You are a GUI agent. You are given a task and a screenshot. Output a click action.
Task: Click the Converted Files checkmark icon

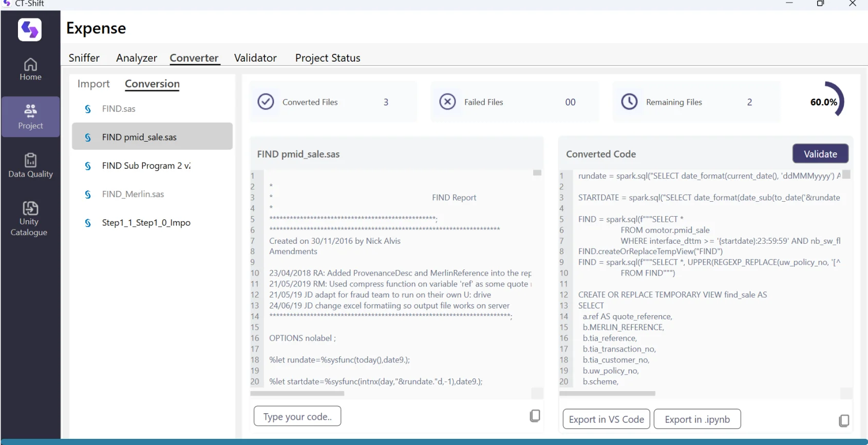(266, 102)
